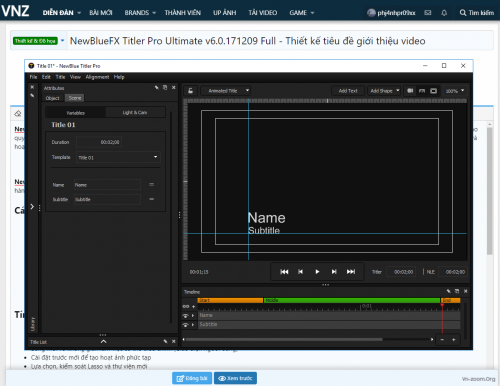Close the Attributes panel
Image resolution: width=500 pixels, height=386 pixels.
point(174,88)
